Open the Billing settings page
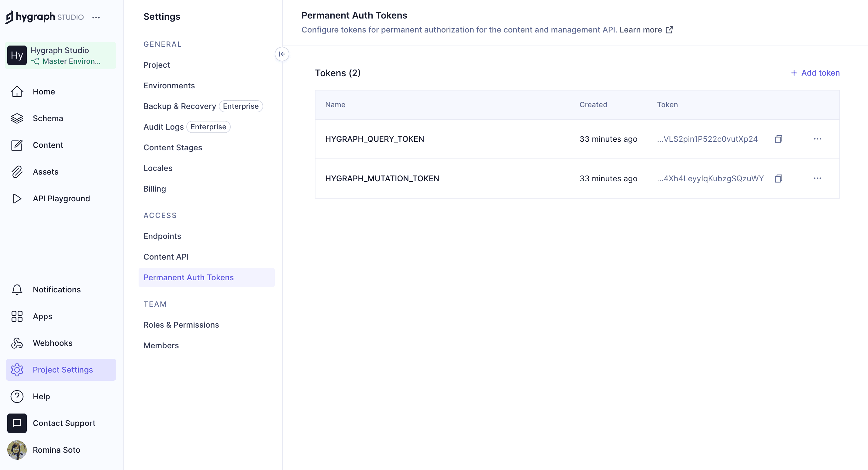 155,189
